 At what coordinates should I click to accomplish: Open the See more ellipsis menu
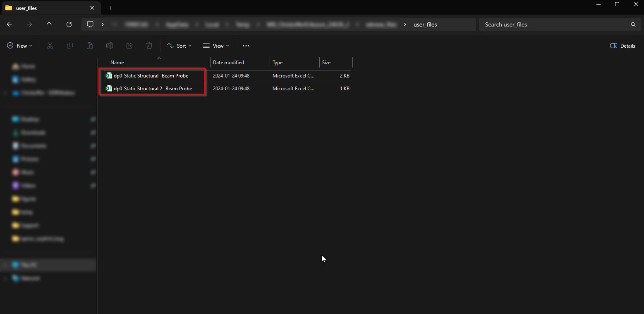(x=246, y=46)
